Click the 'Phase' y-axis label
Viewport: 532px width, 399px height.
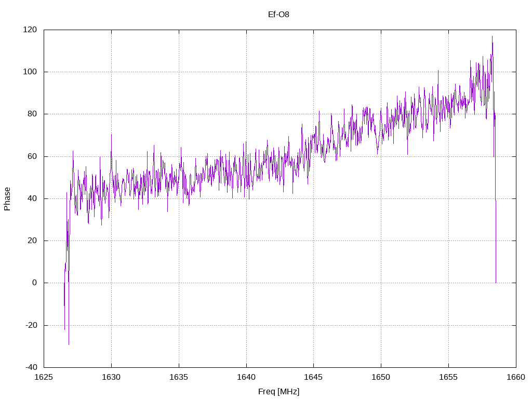tap(7, 199)
